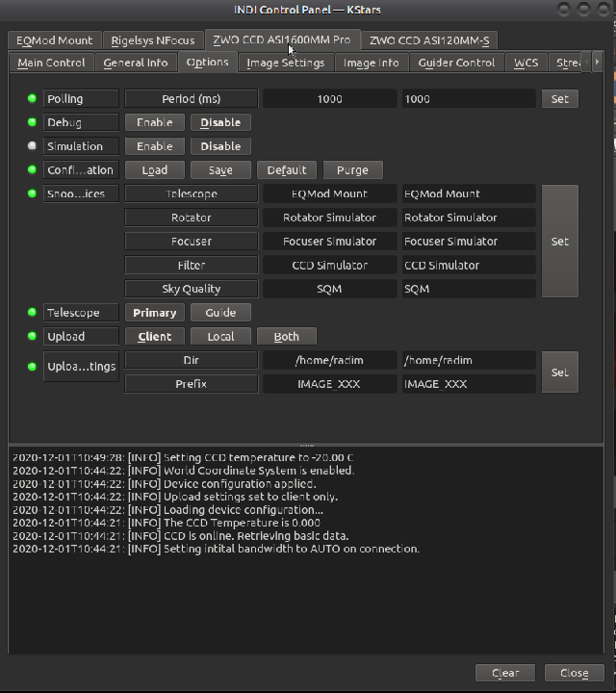
Task: Select ZWO CCD ASI120MM-S tab
Action: click(x=429, y=40)
